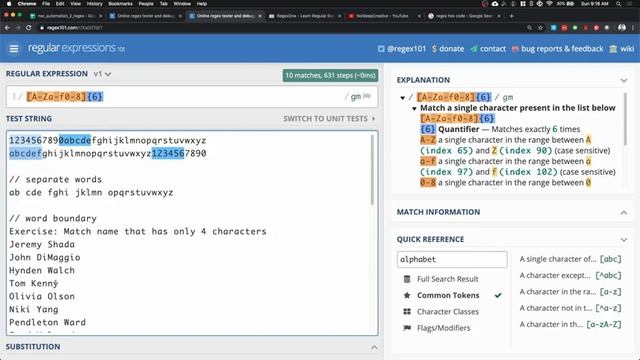The image size is (640, 360).
Task: Select the 'A single character of... [abc]' token
Action: click(x=570, y=259)
